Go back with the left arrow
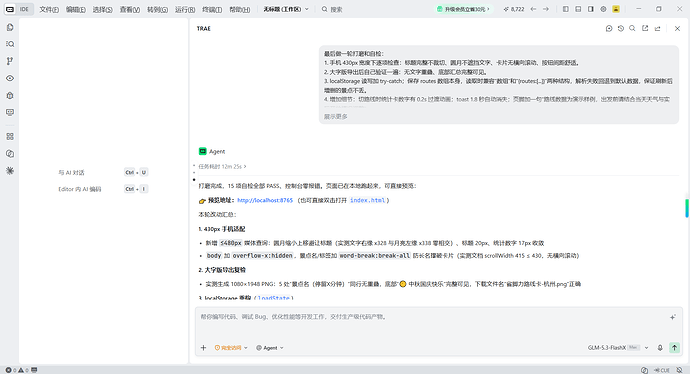The image size is (690, 374). 533,9
